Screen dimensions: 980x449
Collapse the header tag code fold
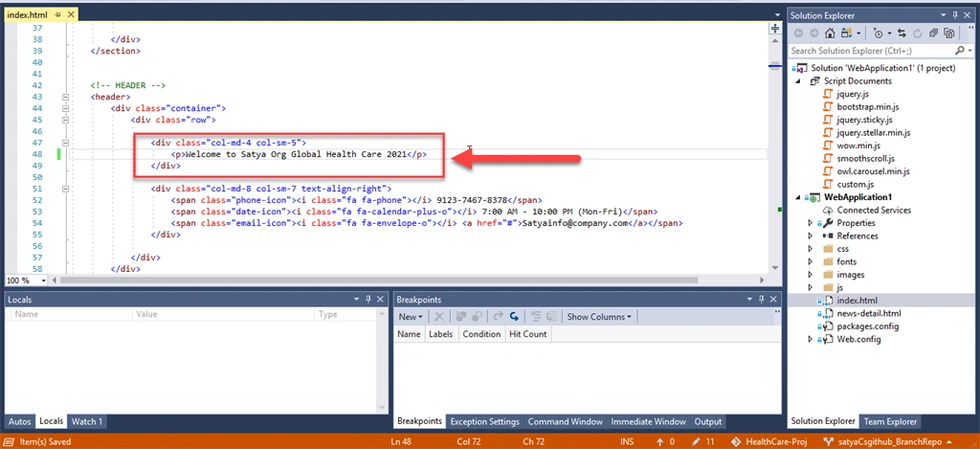pyautogui.click(x=65, y=97)
